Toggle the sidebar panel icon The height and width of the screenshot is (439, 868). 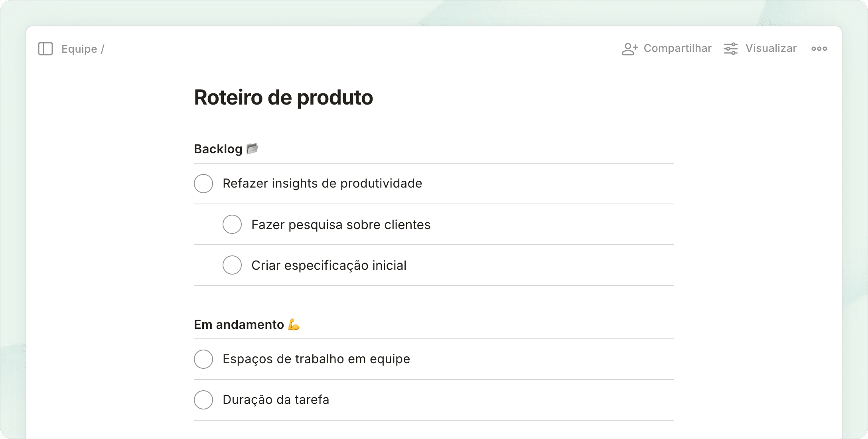(x=45, y=49)
